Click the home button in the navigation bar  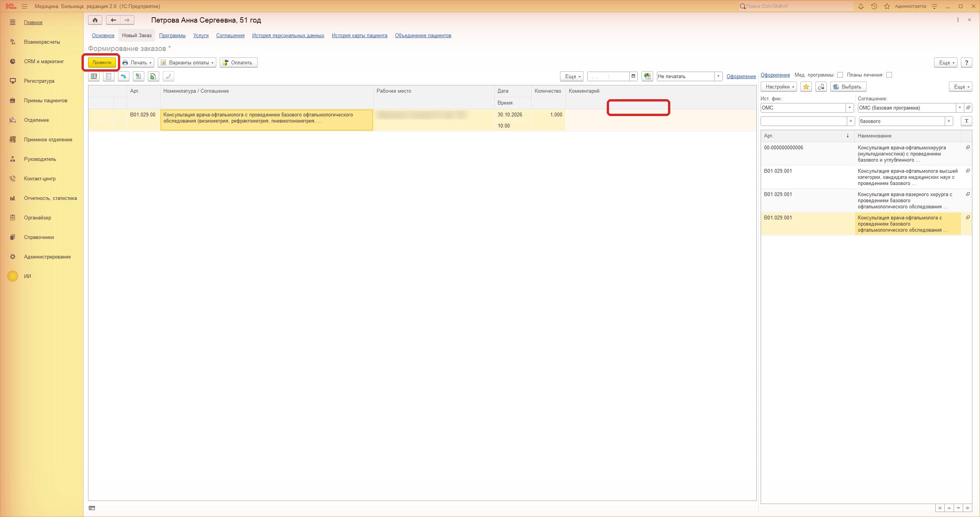point(95,20)
